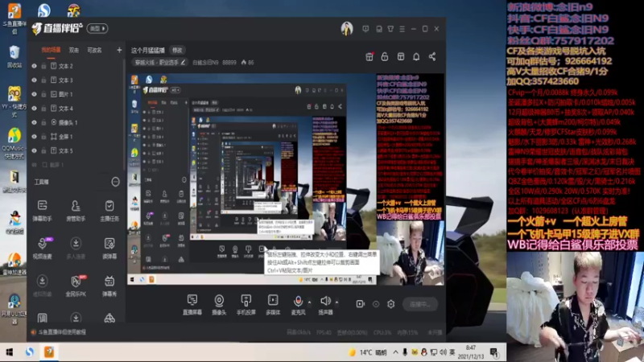Show hidden system tray icons

tap(395, 352)
